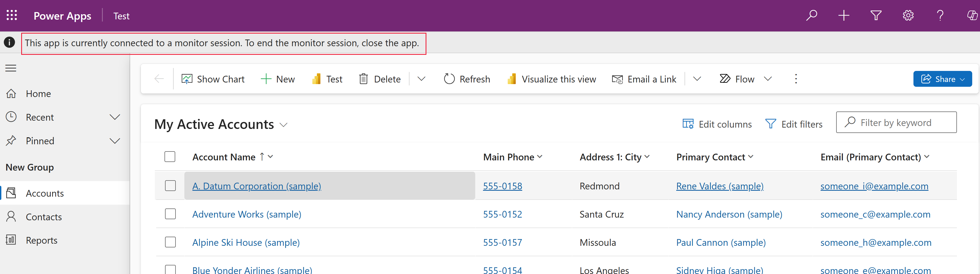Viewport: 980px width, 274px height.
Task: Click the Redmond city cell
Action: coord(599,186)
